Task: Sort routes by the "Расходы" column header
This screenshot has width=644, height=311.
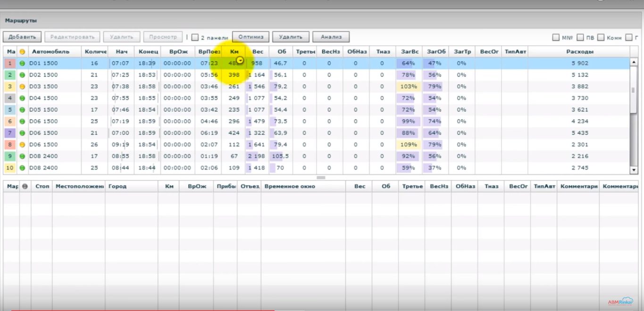Action: [580, 51]
